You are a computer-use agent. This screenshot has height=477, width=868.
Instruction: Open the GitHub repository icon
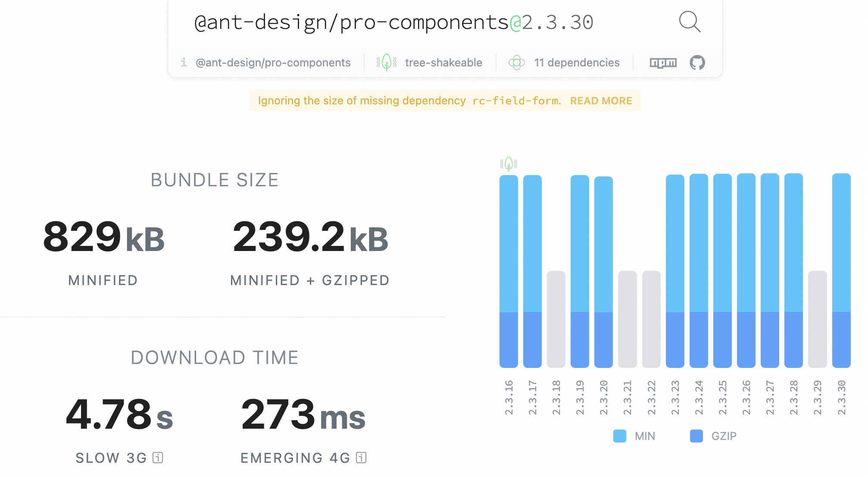click(x=697, y=63)
